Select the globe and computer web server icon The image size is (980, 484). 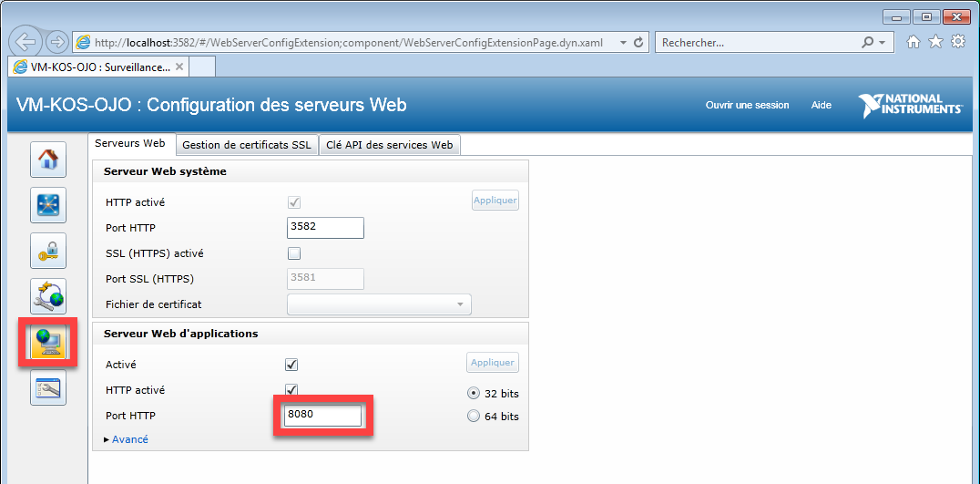pyautogui.click(x=48, y=343)
